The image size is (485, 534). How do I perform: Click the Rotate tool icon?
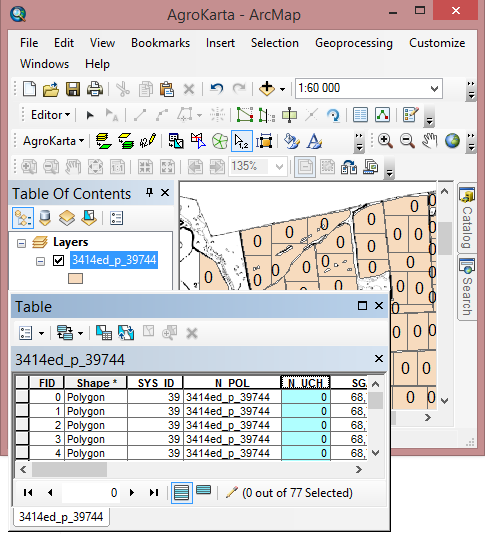pyautogui.click(x=333, y=115)
